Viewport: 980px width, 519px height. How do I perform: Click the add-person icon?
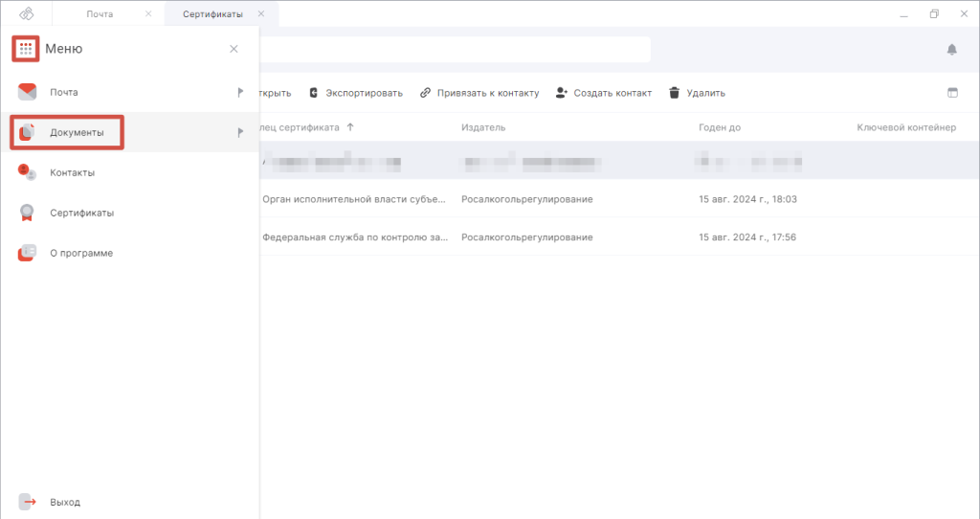561,93
